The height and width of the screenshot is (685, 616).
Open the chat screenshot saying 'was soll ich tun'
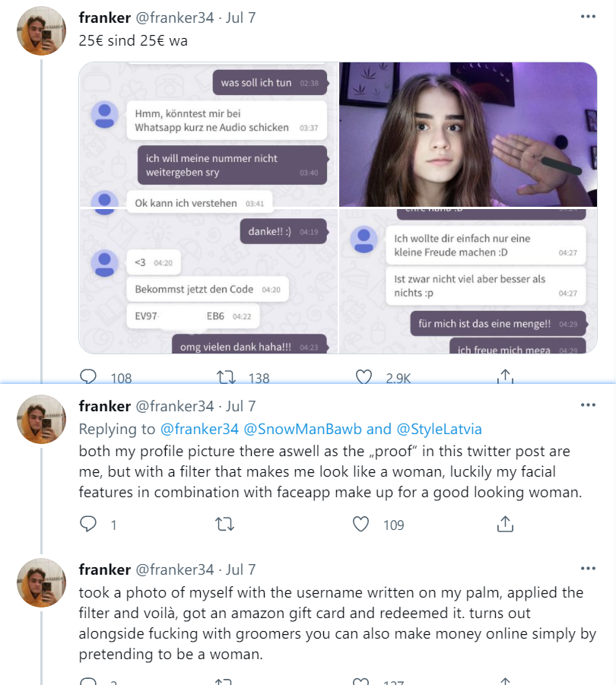coord(209,134)
